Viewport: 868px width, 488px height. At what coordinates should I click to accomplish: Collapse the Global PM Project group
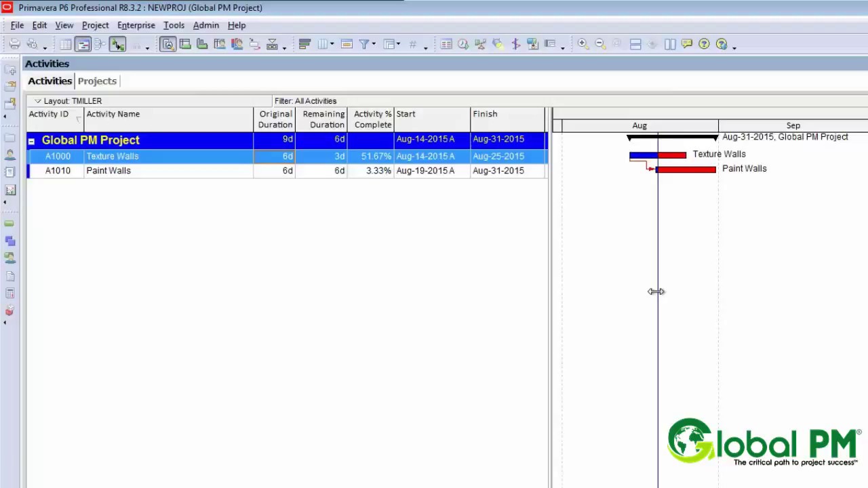point(31,141)
